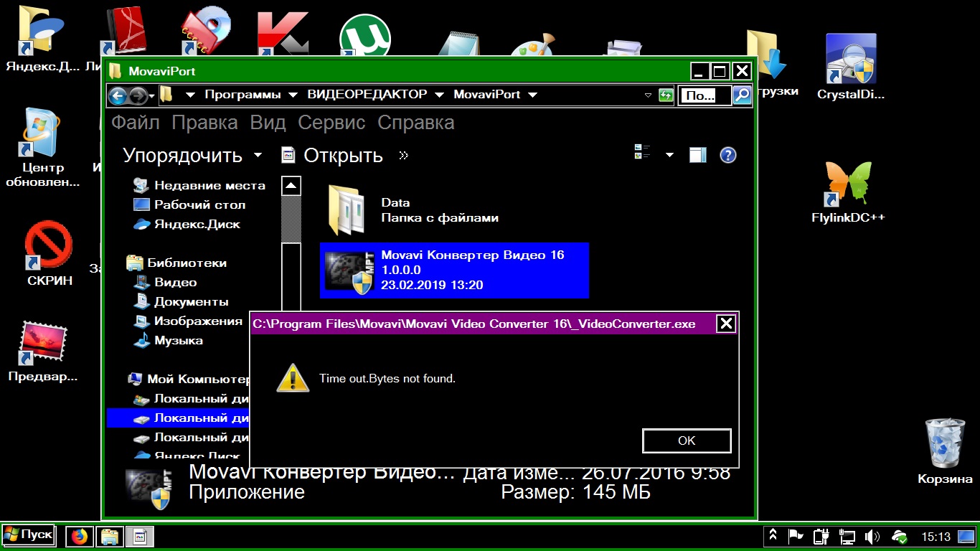Select the Data folder icon
Viewport: 980px width, 551px height.
tap(345, 210)
